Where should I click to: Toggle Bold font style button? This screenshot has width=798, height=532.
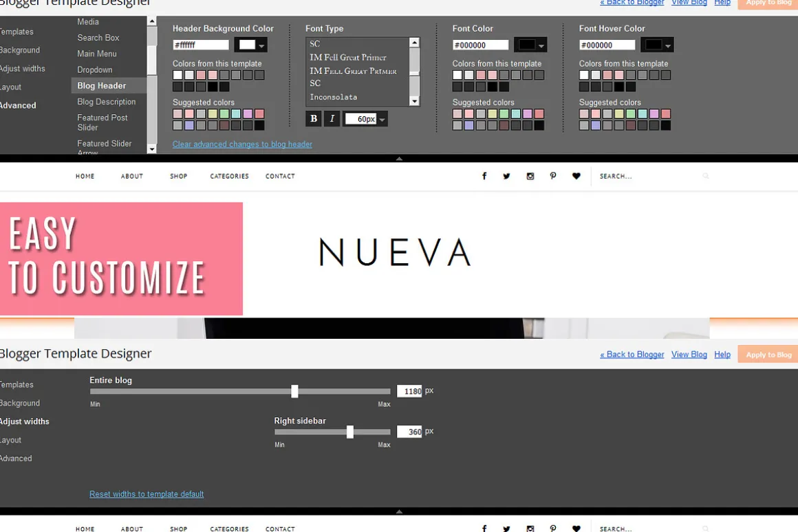tap(314, 118)
